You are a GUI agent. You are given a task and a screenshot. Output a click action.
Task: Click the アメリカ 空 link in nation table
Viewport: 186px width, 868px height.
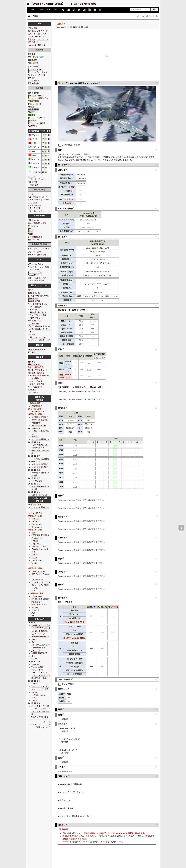point(43,135)
